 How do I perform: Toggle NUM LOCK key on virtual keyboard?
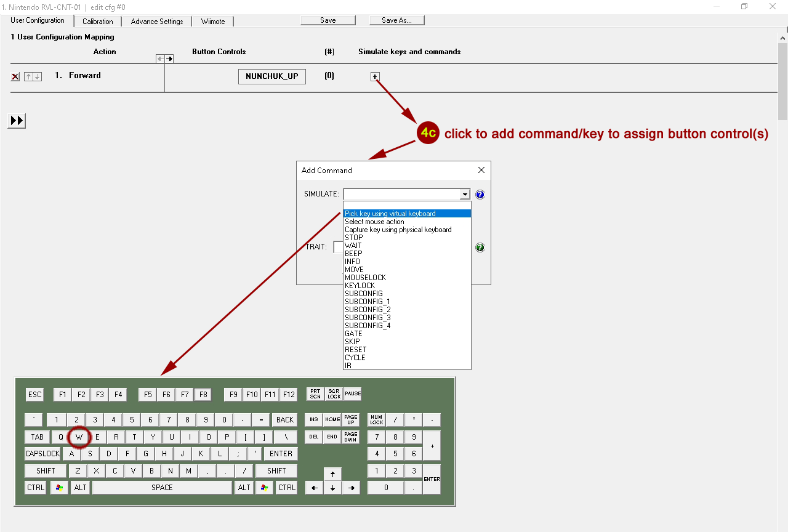376,420
